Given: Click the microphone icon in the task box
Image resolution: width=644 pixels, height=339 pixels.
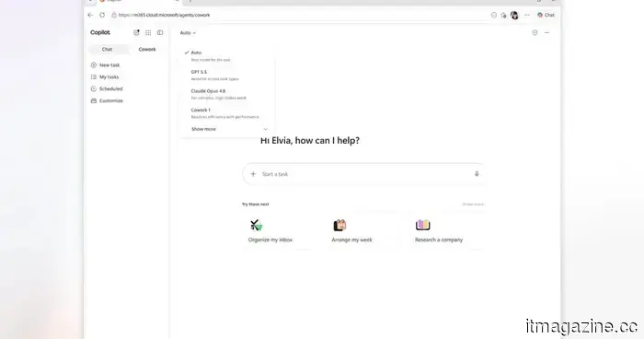Looking at the screenshot, I should pos(477,174).
